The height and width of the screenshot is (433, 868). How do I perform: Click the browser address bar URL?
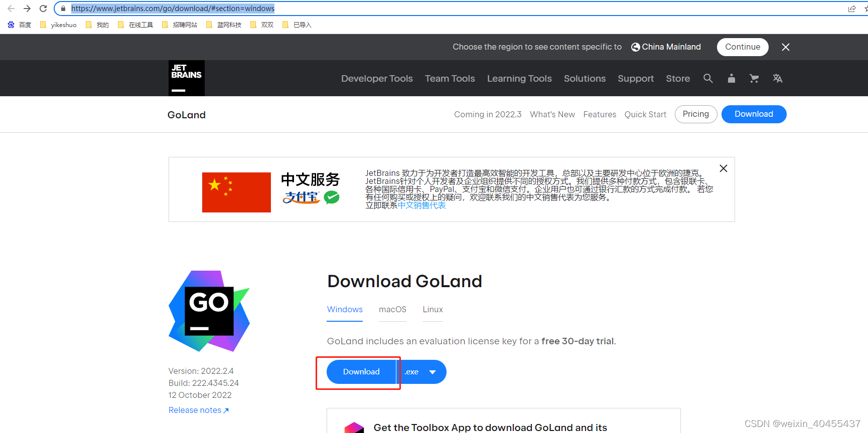click(173, 9)
